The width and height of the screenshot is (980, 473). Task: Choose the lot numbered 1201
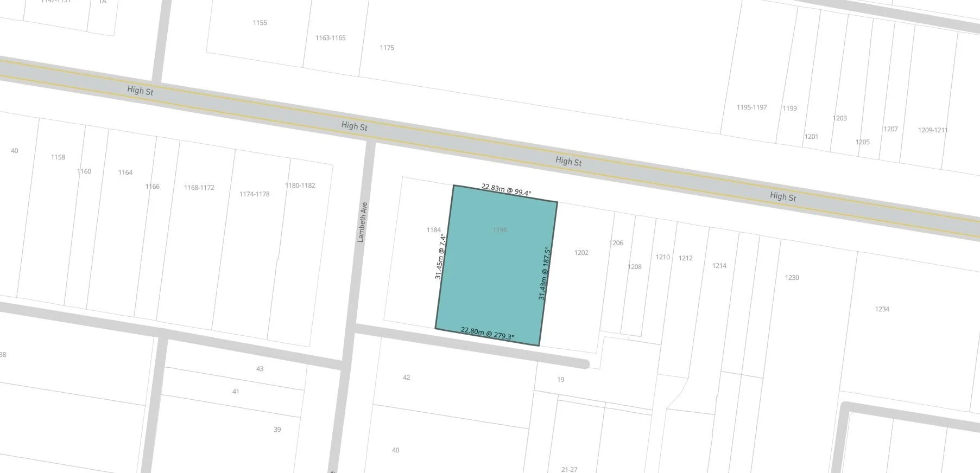coord(812,137)
